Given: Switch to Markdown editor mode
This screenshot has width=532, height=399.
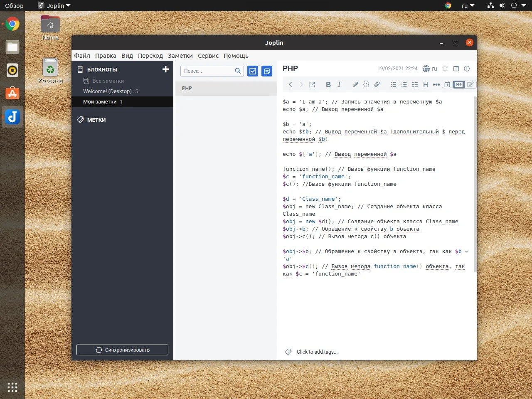Looking at the screenshot, I should (x=458, y=84).
